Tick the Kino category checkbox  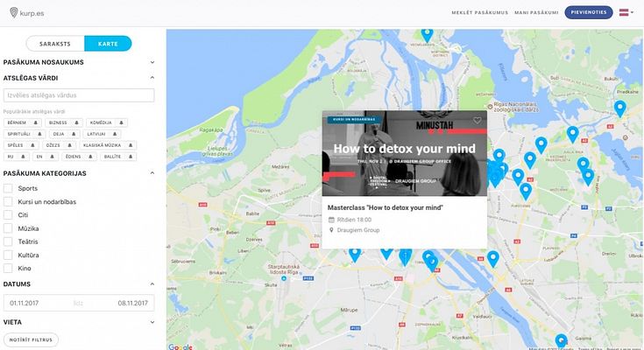(8, 269)
